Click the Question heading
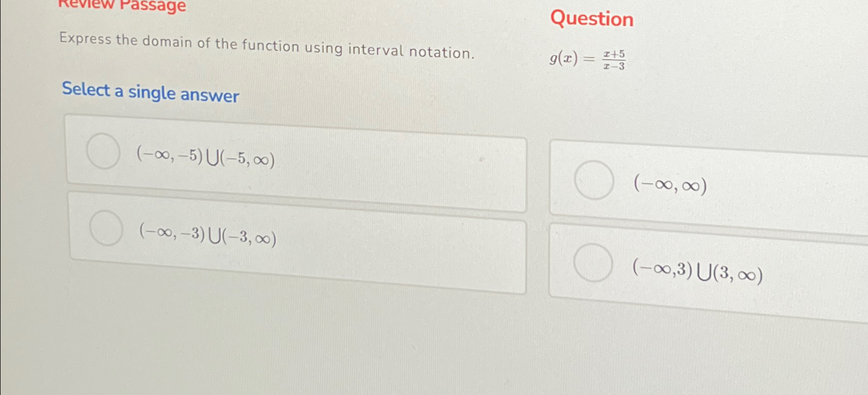 click(591, 19)
